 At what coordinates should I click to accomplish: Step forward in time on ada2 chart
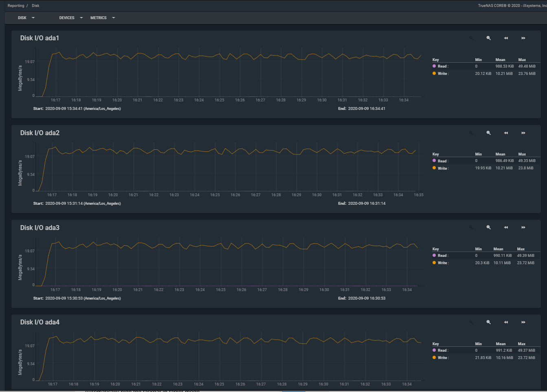click(523, 133)
